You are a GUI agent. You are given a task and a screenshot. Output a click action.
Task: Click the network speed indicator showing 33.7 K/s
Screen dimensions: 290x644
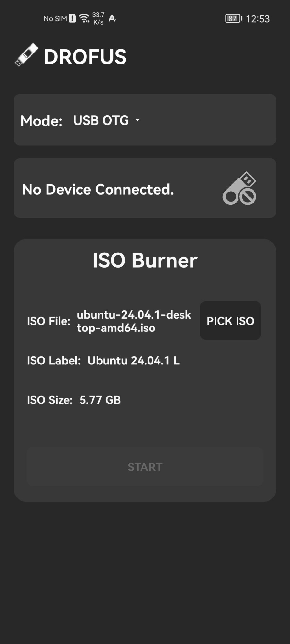click(98, 19)
